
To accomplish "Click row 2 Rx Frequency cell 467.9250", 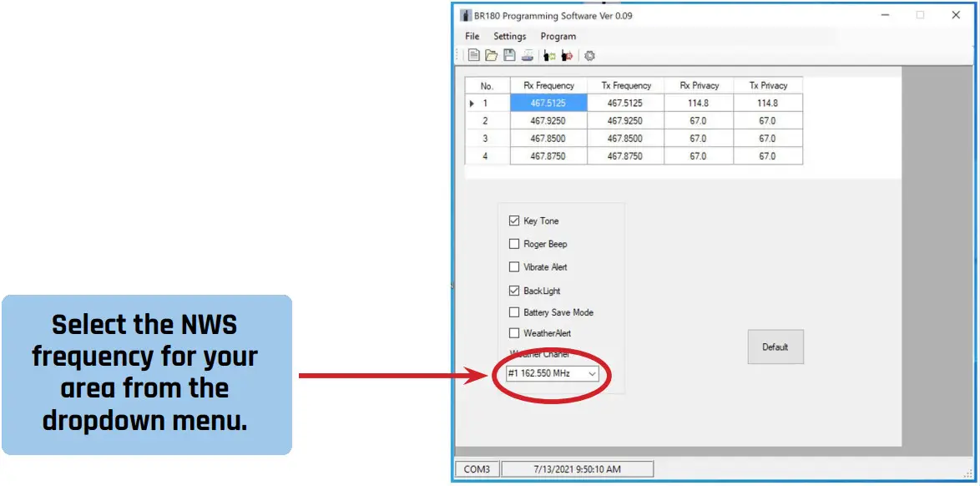I will (x=548, y=121).
